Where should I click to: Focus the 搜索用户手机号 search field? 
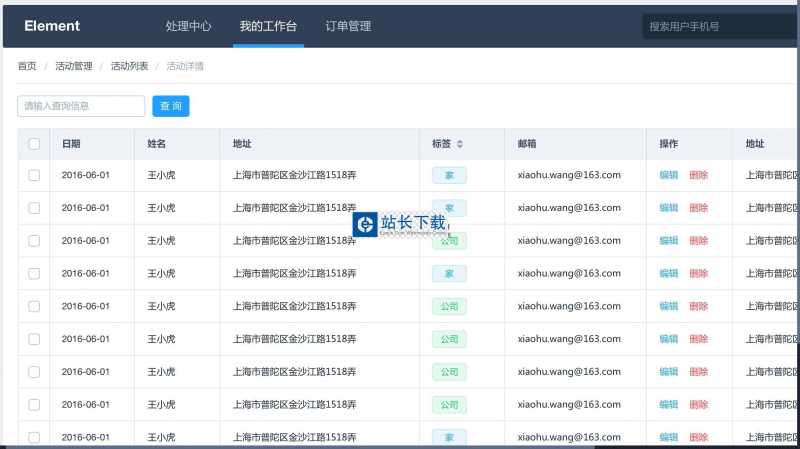point(718,26)
